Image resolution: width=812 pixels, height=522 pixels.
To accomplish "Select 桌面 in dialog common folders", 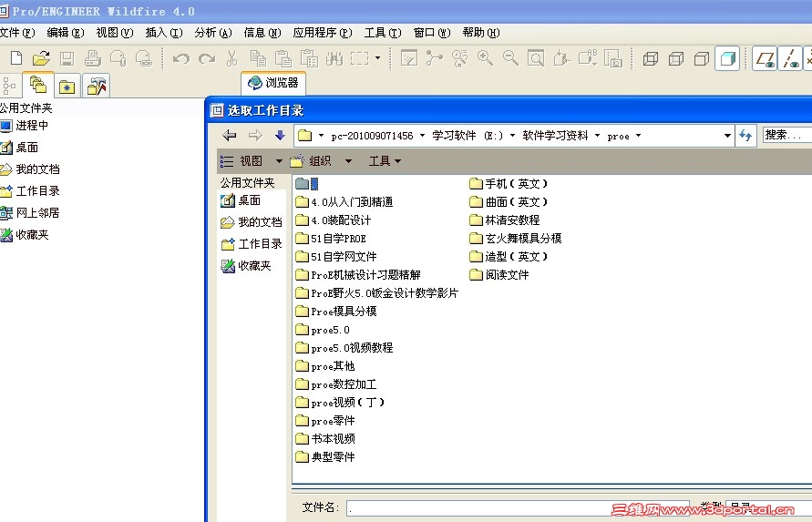I will pos(241,200).
